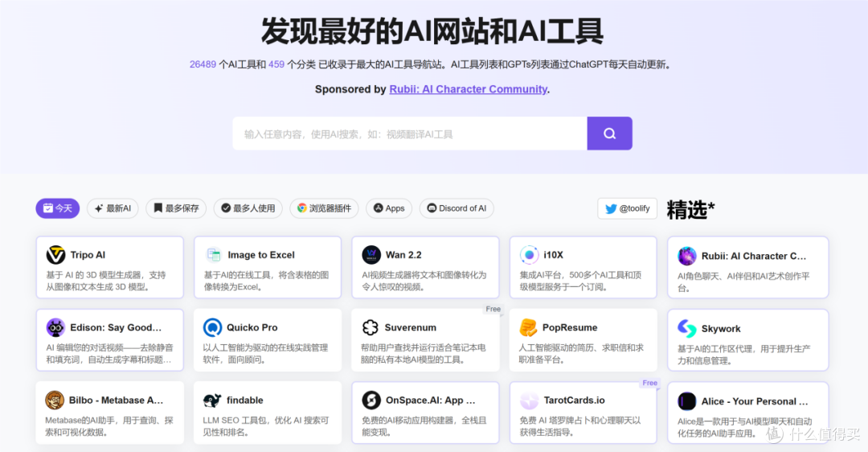Click the Alice dark logo icon

687,401
